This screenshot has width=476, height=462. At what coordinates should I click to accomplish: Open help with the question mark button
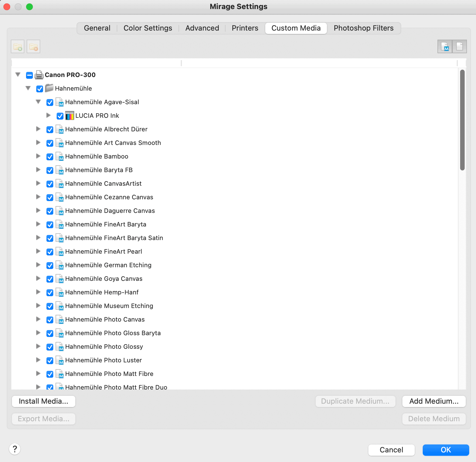tap(15, 449)
